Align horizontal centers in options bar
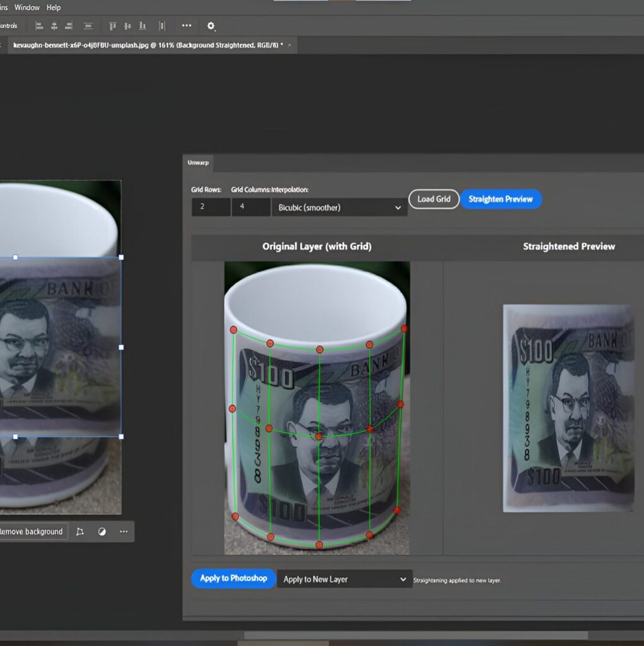644x646 pixels. tap(54, 26)
